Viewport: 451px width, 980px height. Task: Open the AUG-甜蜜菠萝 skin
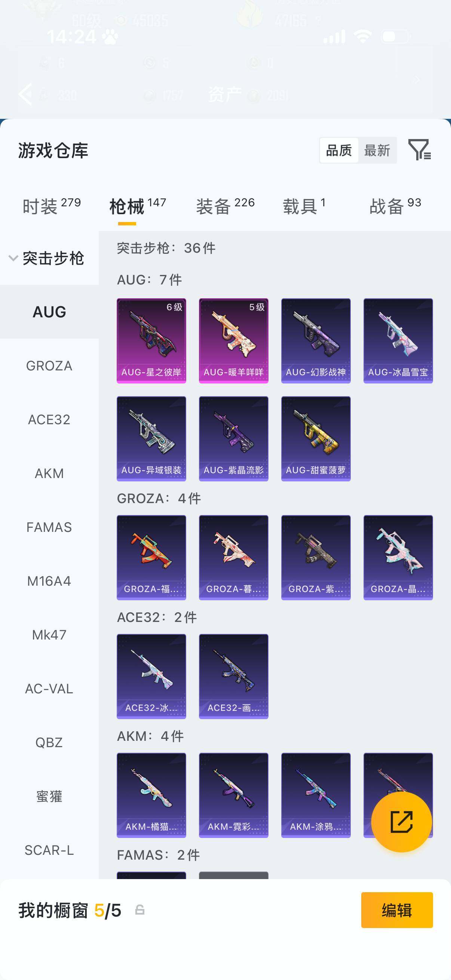(x=316, y=439)
